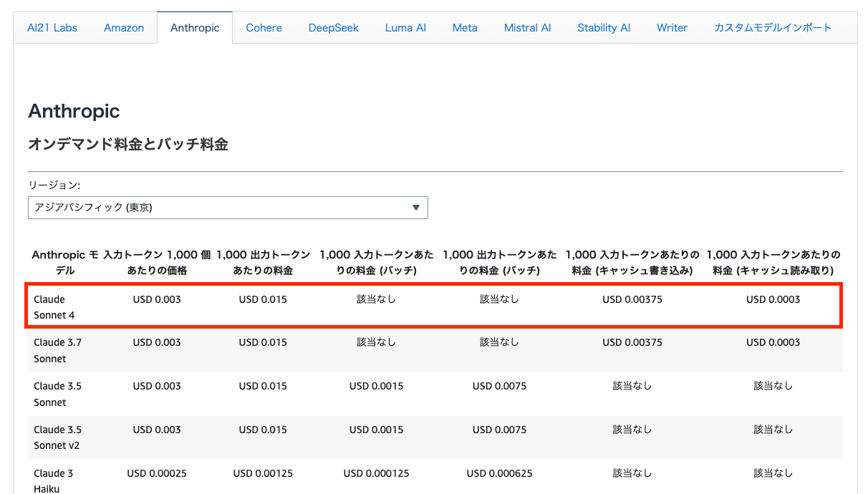Select the Meta tab

click(x=465, y=28)
